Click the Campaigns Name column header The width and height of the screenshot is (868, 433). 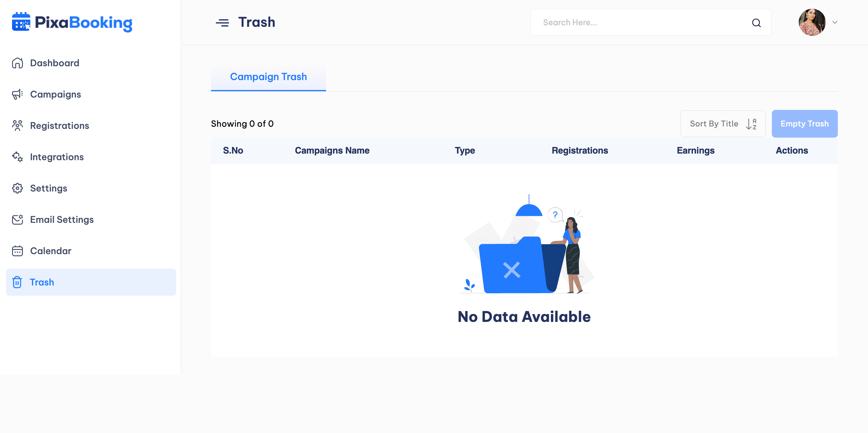click(x=332, y=151)
